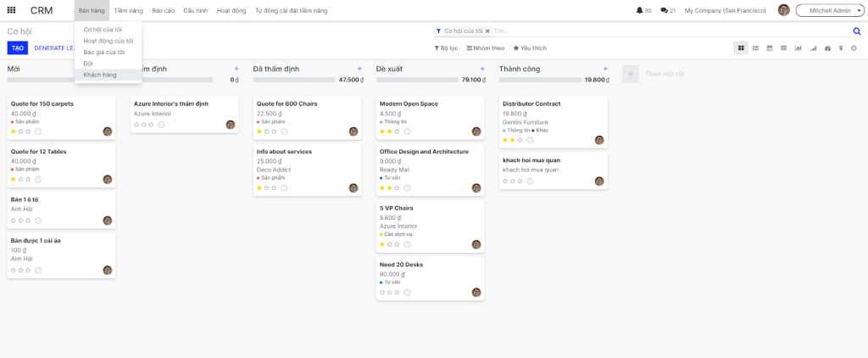Click the Đã thẩm định column progress bar
This screenshot has width=868, height=358.
(x=292, y=80)
